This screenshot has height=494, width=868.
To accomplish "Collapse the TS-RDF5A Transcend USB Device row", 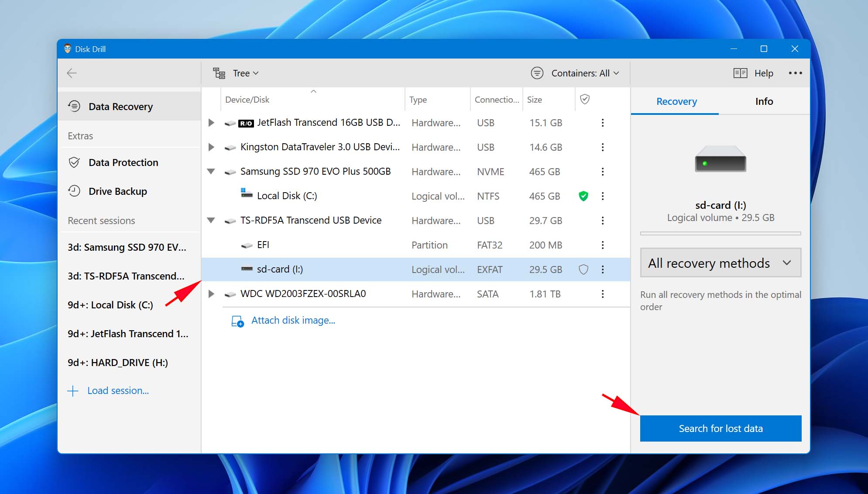I will pyautogui.click(x=211, y=221).
